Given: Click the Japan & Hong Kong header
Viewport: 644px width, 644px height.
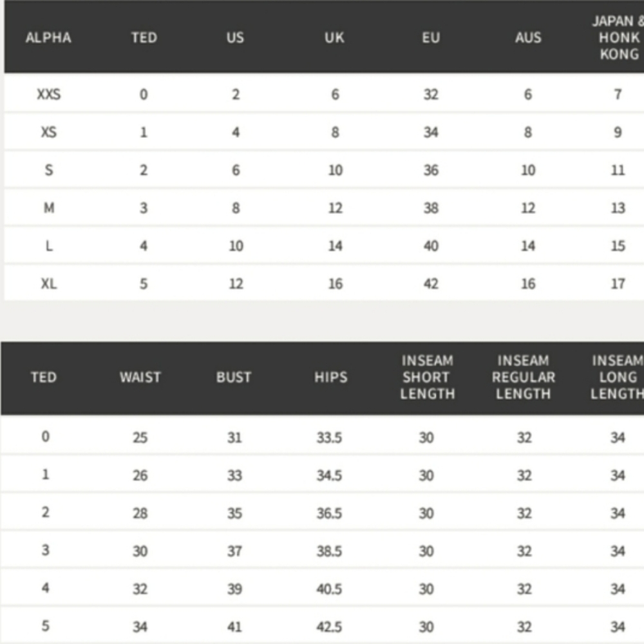Looking at the screenshot, I should pos(618,38).
